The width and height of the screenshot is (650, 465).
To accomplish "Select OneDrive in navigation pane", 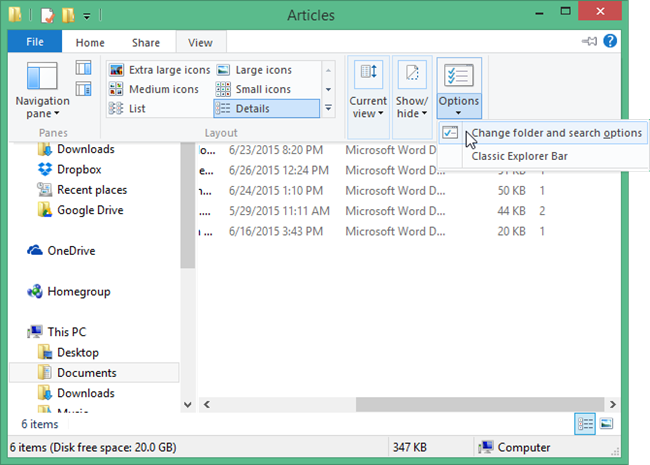I will coord(71,251).
